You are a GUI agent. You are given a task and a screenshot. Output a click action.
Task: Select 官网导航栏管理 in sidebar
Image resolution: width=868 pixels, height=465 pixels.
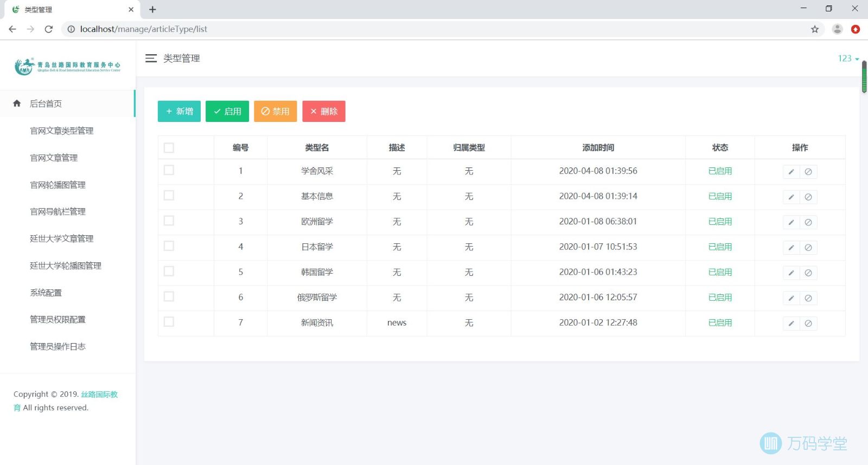pos(58,211)
